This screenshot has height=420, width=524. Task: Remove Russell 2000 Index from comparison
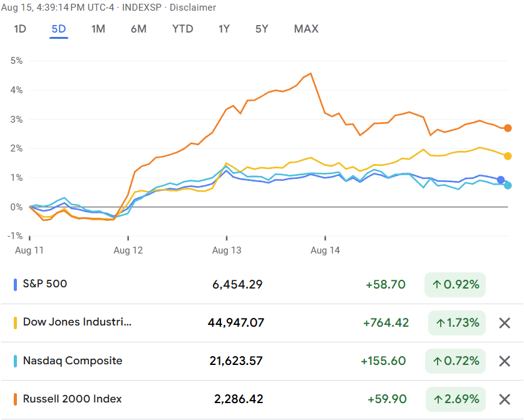(x=505, y=399)
